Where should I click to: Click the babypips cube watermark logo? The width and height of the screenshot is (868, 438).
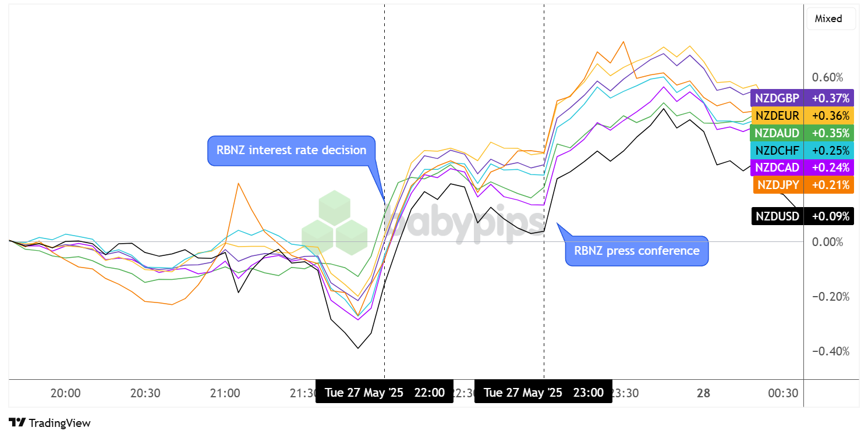coord(334,223)
